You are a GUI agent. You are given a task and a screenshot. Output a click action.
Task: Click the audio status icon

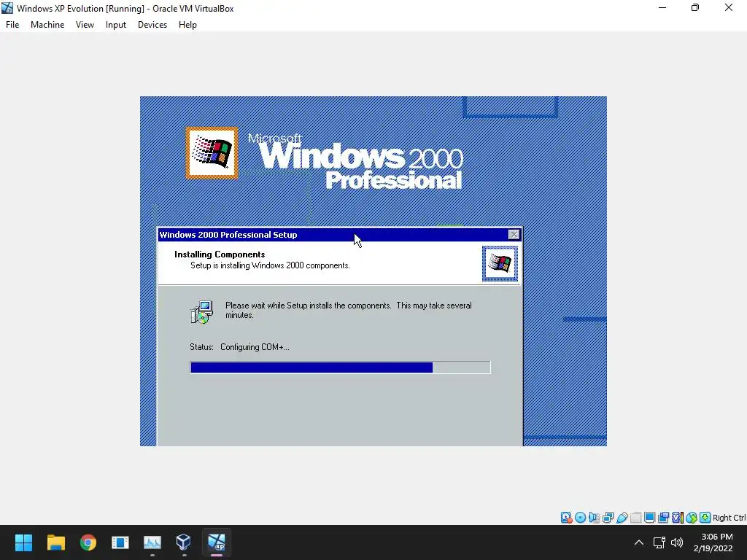point(594,518)
